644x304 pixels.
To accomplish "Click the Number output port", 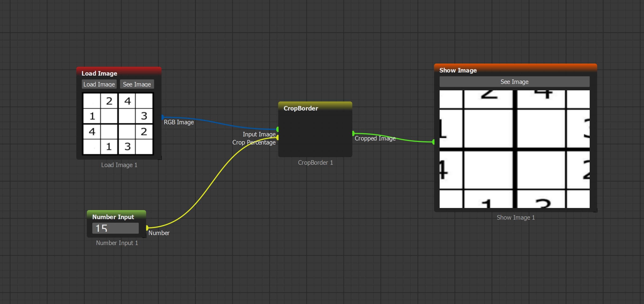I will click(x=147, y=228).
